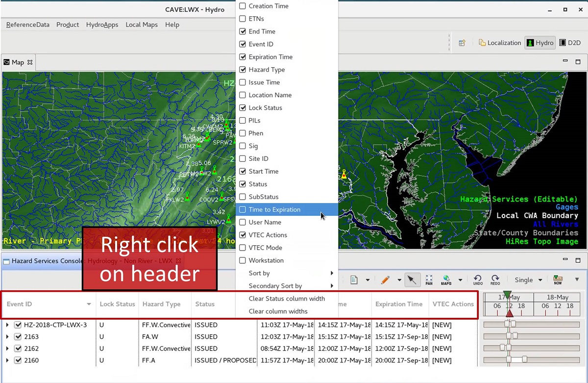This screenshot has width=588, height=383.
Task: Uncheck the HZ-2018-CTP-LWX-3 event checkbox
Action: pos(18,325)
